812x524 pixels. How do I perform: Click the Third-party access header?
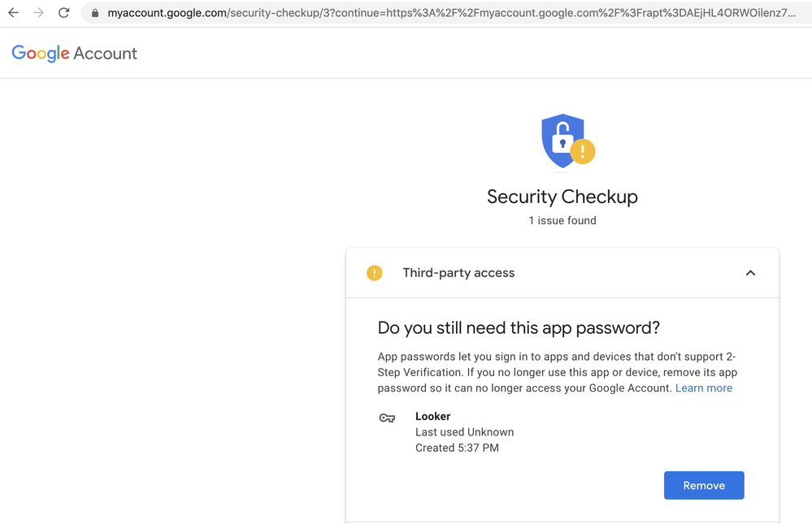coord(562,273)
